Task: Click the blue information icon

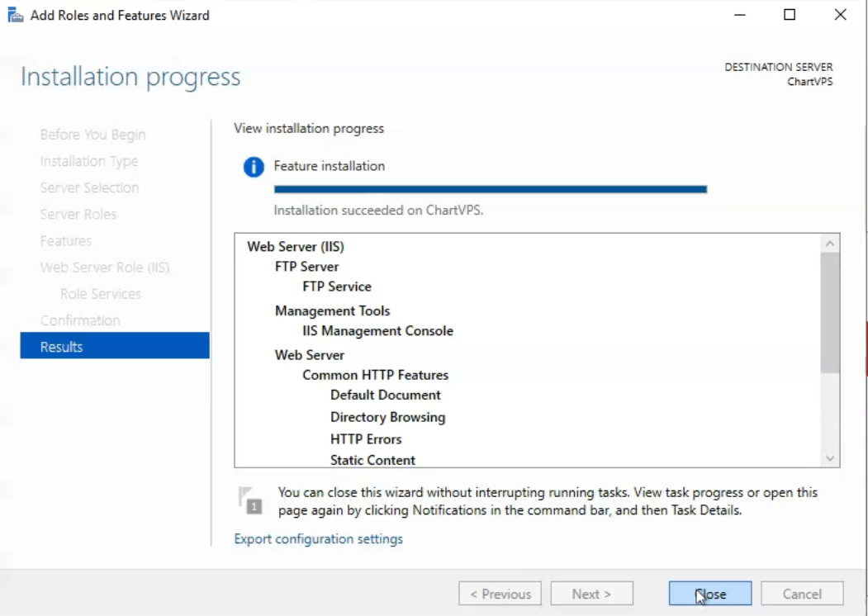Action: [x=254, y=168]
